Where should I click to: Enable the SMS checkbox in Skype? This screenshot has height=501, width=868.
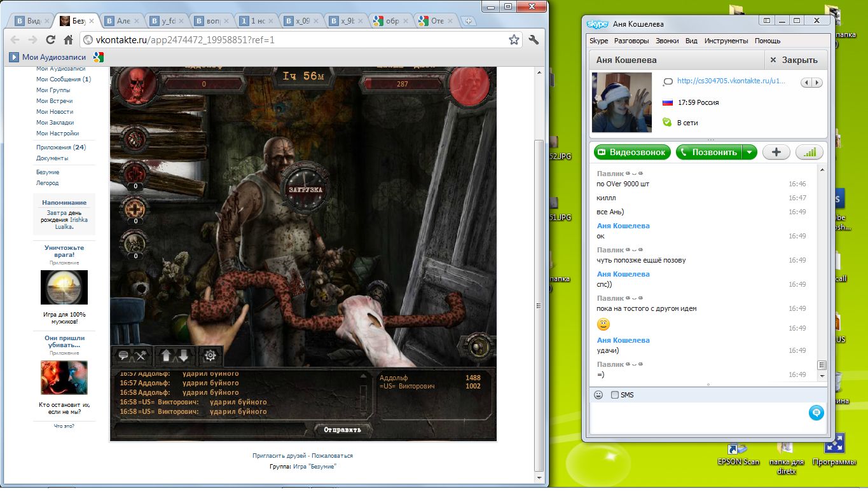coord(614,395)
